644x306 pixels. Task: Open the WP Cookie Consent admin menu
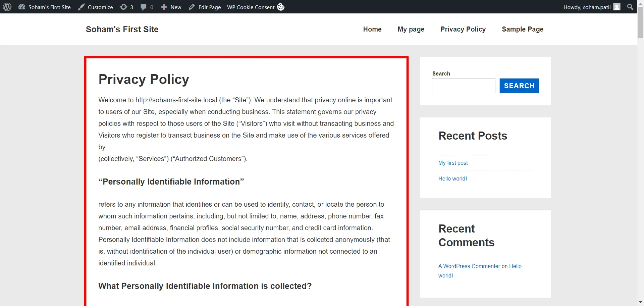[251, 7]
